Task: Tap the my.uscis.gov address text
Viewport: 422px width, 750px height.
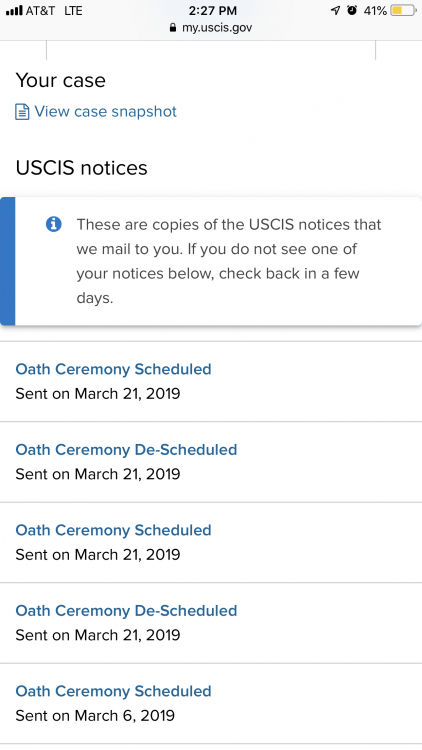Action: tap(217, 28)
